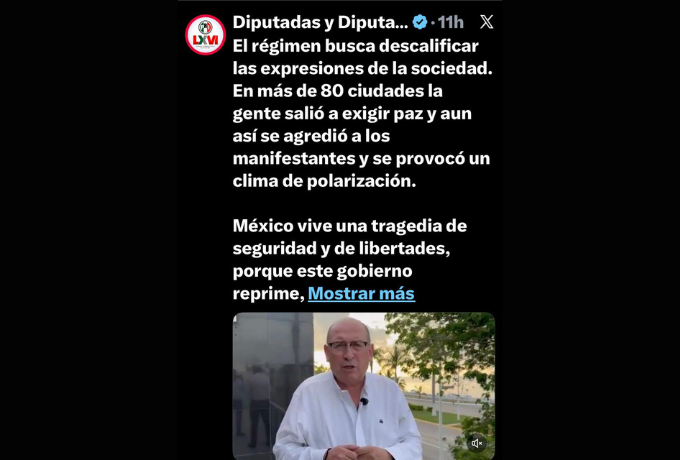
Task: Click the lapel microphone on the white shirt
Action: [364, 402]
